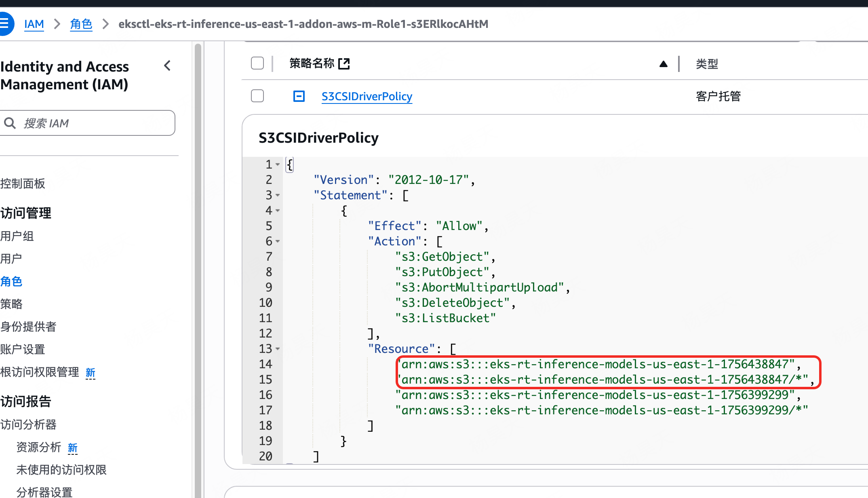The height and width of the screenshot is (498, 868).
Task: Go to 角色 breadcrumb link
Action: [81, 24]
